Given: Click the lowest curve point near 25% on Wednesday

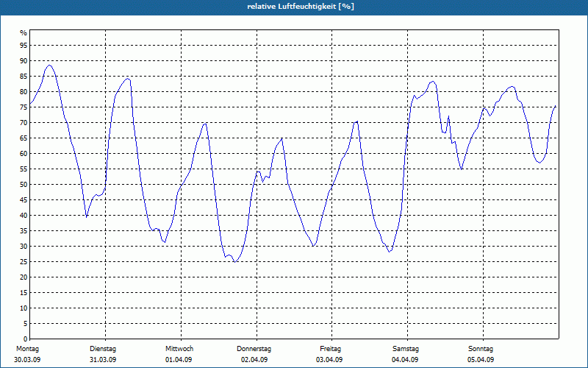Looking at the screenshot, I should (x=234, y=262).
